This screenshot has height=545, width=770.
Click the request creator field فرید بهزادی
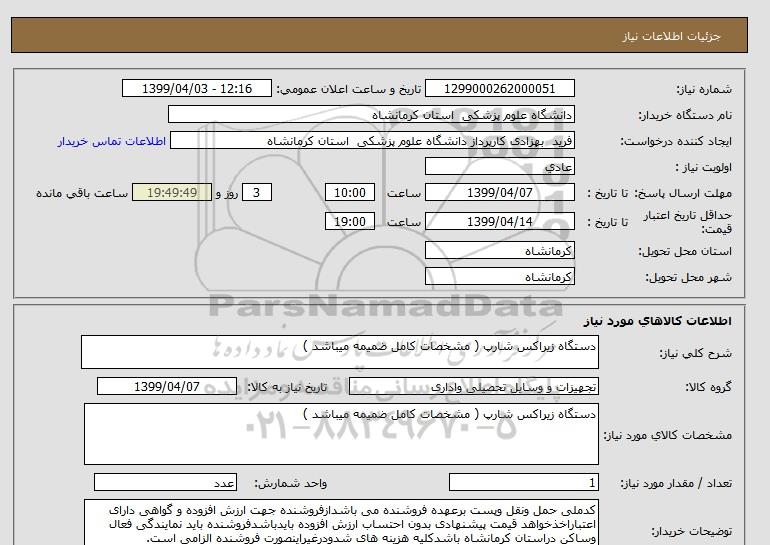(x=372, y=140)
